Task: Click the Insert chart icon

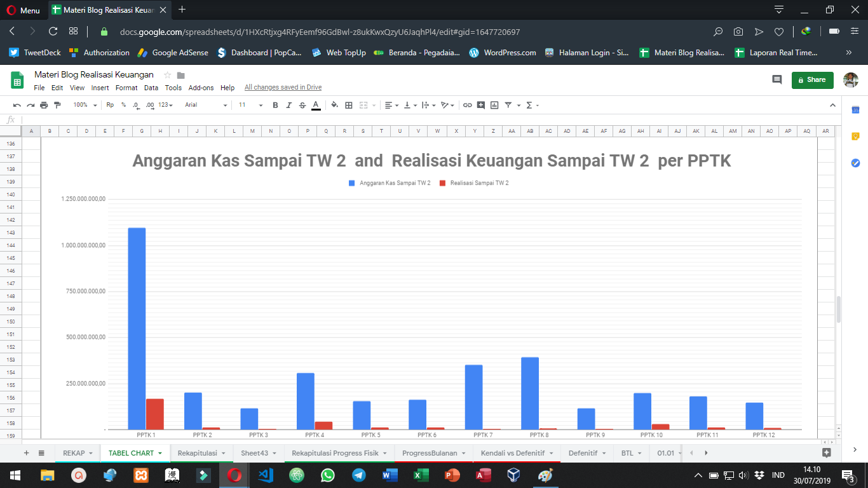Action: 494,105
